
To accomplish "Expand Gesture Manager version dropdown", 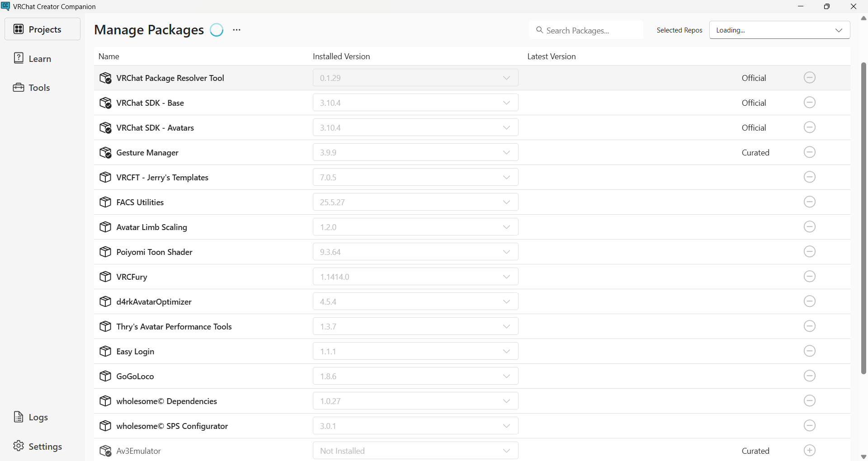I will tap(415, 152).
